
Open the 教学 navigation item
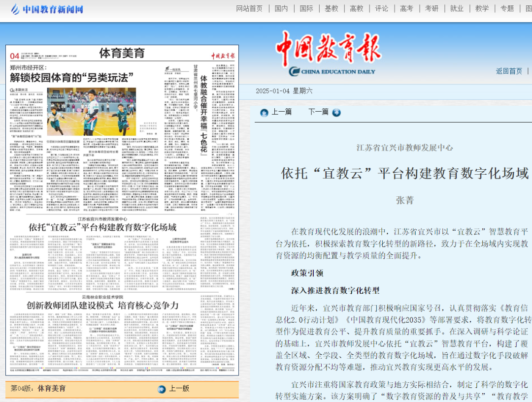point(482,8)
